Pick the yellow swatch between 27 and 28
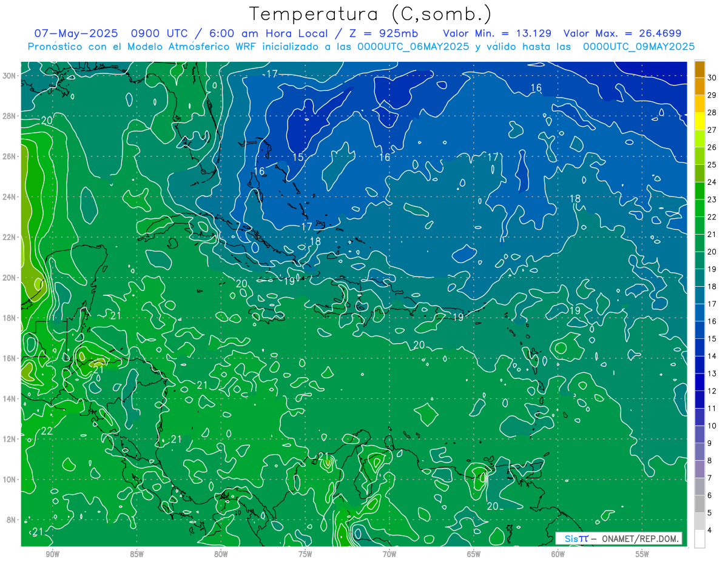Image resolution: width=728 pixels, height=562 pixels. pyautogui.click(x=699, y=121)
